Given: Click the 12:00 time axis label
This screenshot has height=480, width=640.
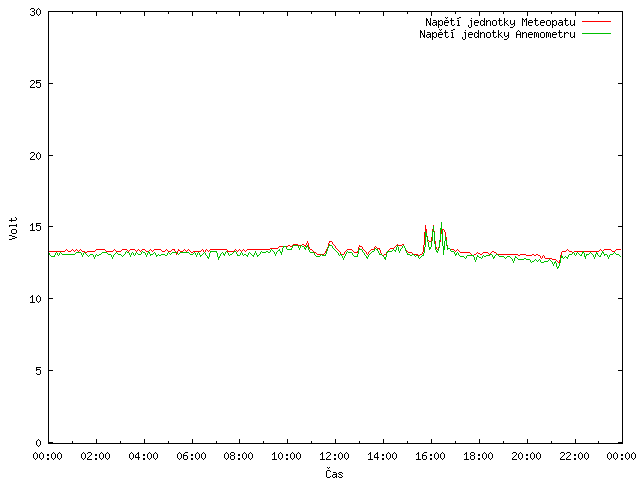Looking at the screenshot, I should tap(334, 456).
